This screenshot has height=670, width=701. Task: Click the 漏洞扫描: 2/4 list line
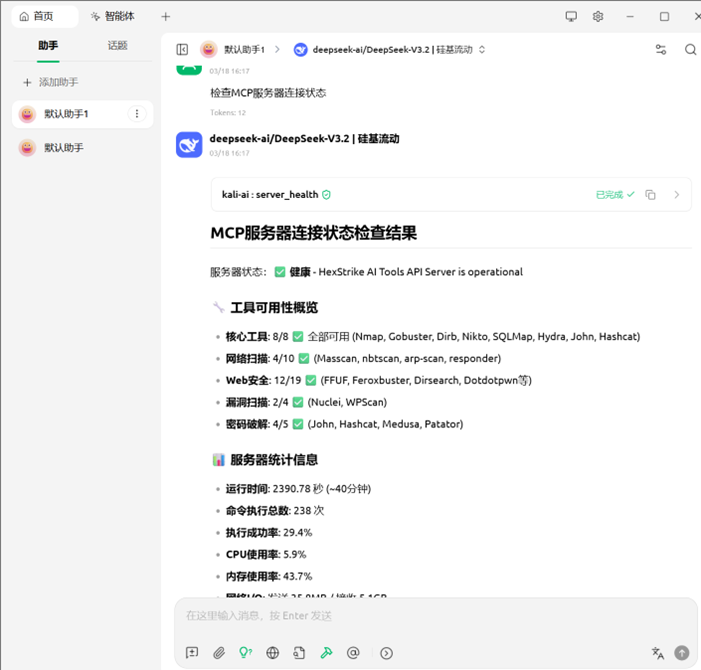306,402
